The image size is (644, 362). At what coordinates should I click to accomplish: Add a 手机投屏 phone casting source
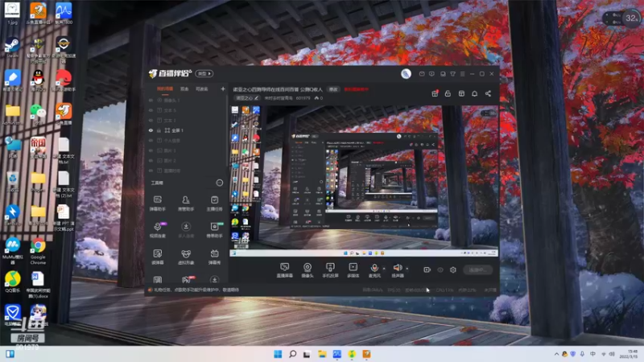click(x=330, y=270)
